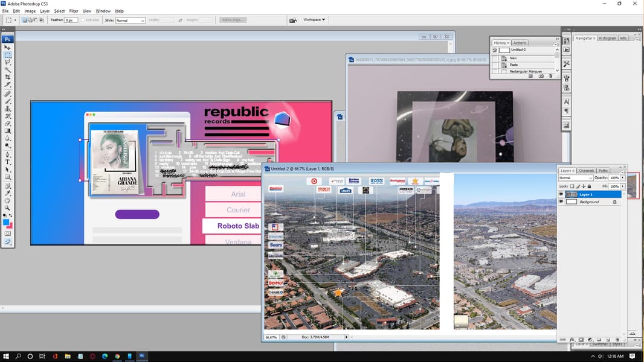Image resolution: width=644 pixels, height=362 pixels.
Task: Open status bar info arrow menu
Action: point(346,337)
